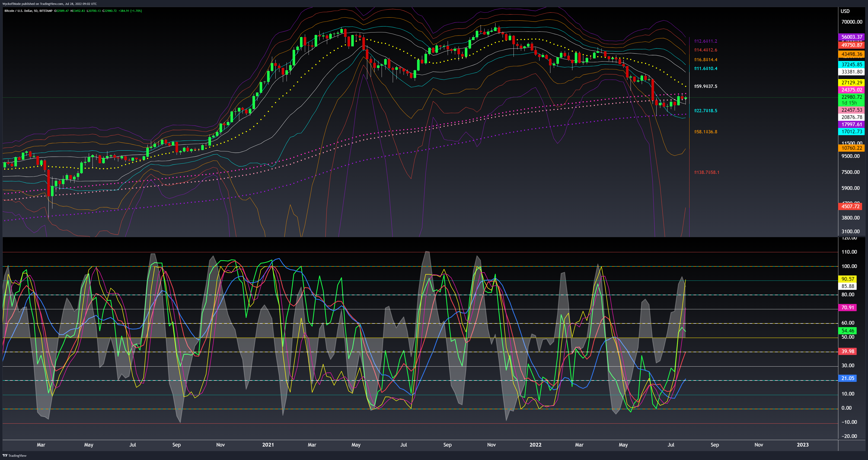Click the cyan ⇑22.7⇓18.5 band label
The image size is (868, 460).
(x=705, y=111)
